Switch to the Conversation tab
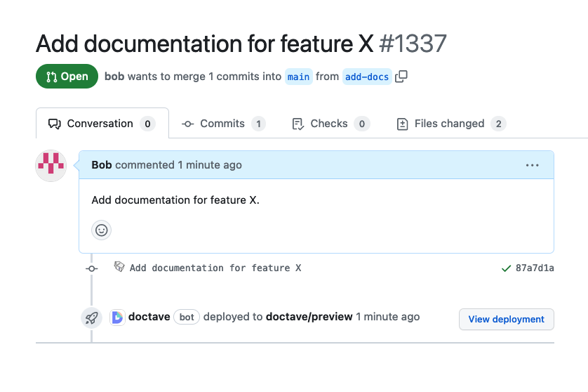 (101, 124)
